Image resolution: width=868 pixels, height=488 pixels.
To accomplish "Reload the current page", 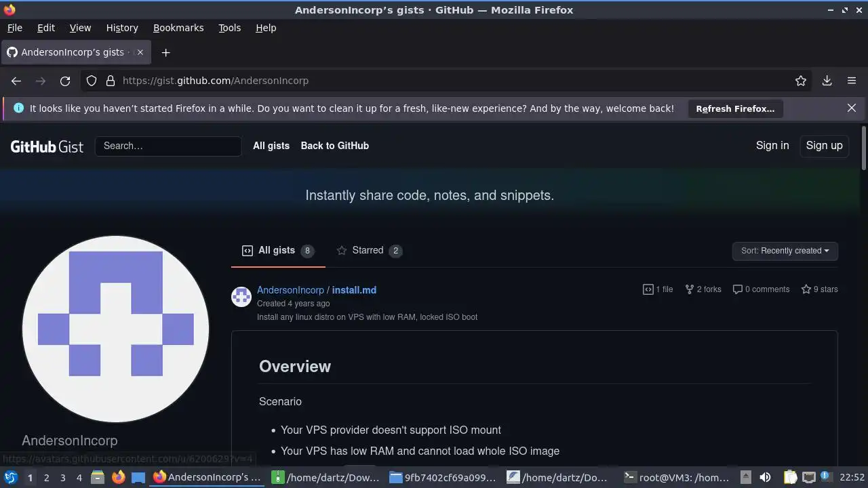I will [65, 81].
